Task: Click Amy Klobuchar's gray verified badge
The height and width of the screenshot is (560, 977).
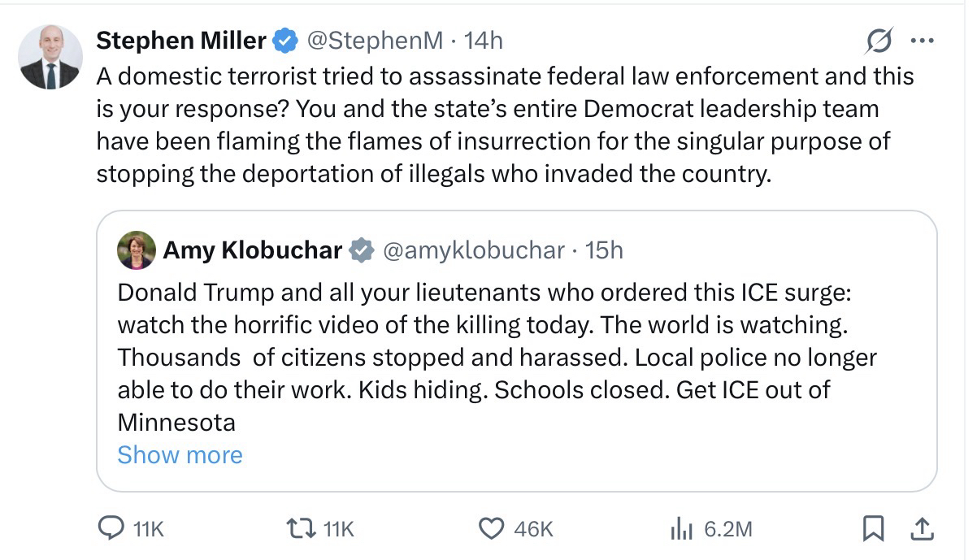Action: pyautogui.click(x=360, y=250)
